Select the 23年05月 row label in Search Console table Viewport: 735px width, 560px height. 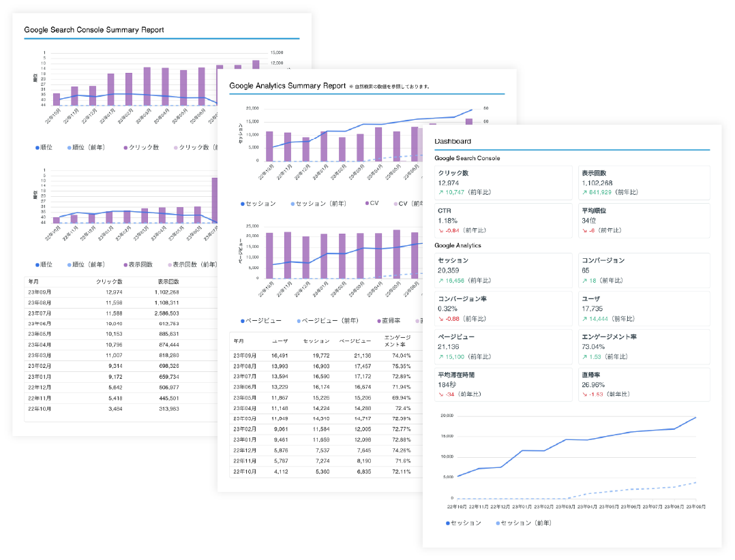[40, 335]
